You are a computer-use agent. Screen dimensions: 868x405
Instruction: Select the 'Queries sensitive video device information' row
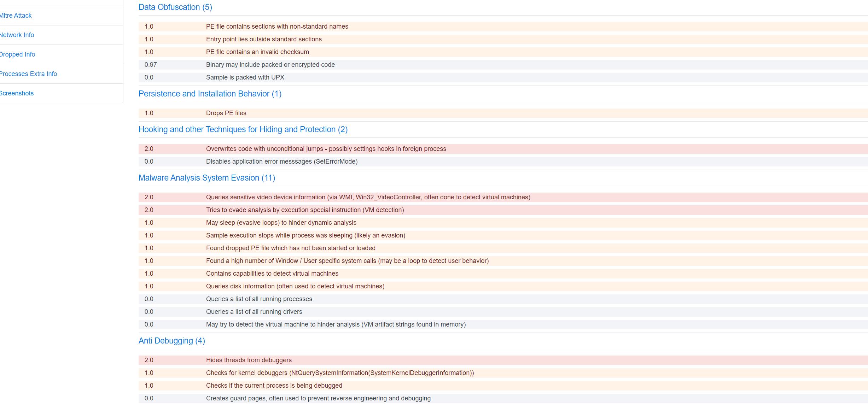point(368,197)
